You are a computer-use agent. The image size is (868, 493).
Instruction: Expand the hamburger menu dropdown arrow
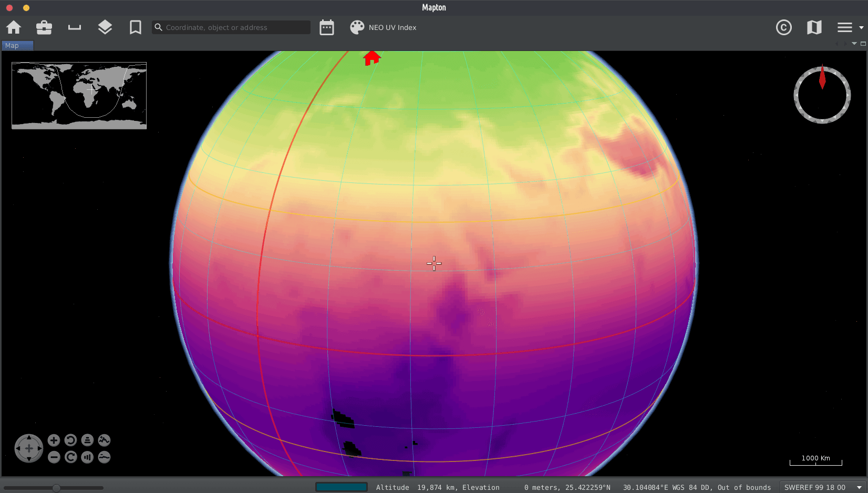pos(861,27)
